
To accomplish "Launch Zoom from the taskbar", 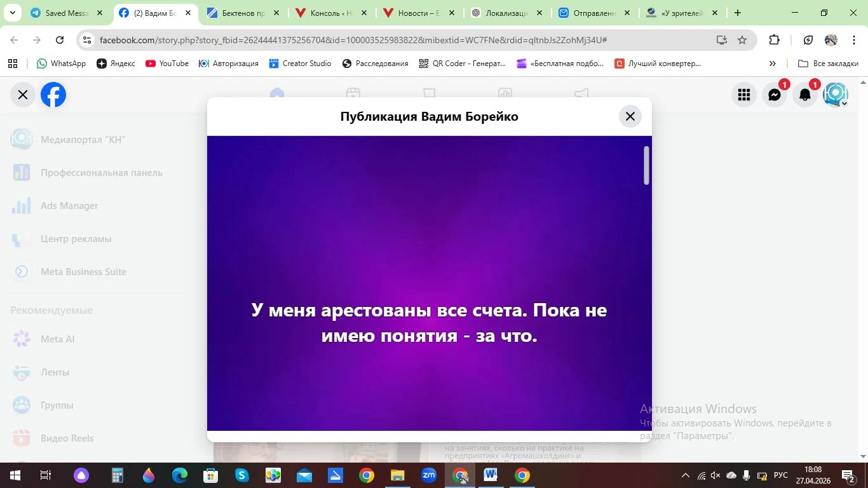I will coord(429,475).
